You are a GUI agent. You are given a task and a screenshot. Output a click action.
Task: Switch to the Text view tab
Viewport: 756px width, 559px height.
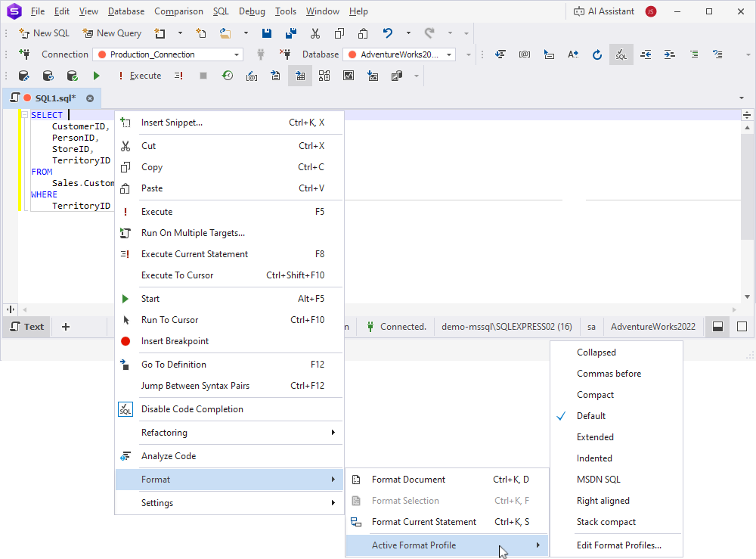(26, 327)
